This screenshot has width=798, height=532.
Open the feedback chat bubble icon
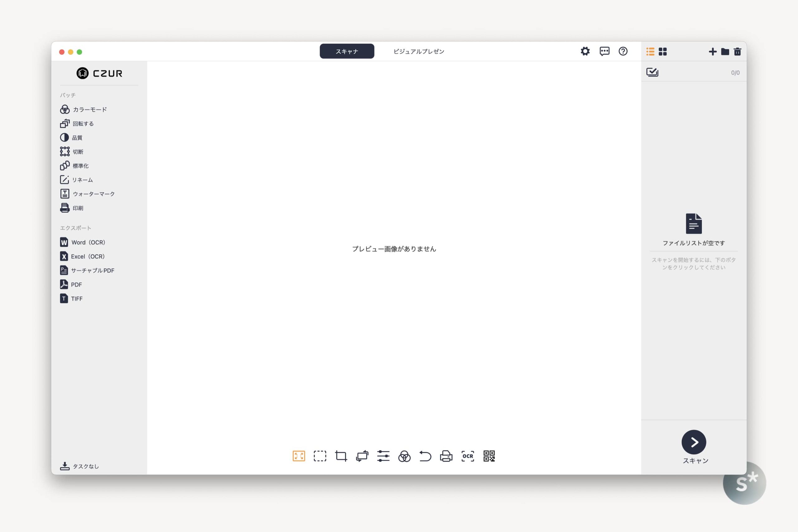[x=604, y=51]
